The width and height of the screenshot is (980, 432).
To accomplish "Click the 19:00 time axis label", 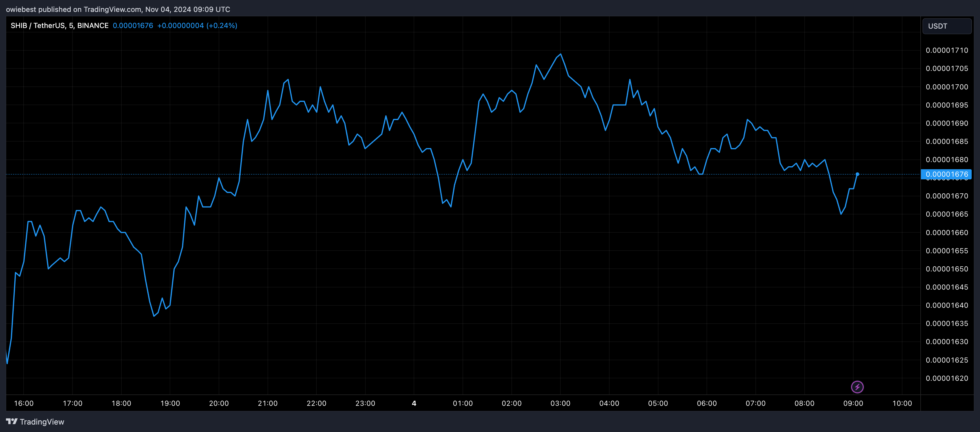I will pyautogui.click(x=170, y=403).
